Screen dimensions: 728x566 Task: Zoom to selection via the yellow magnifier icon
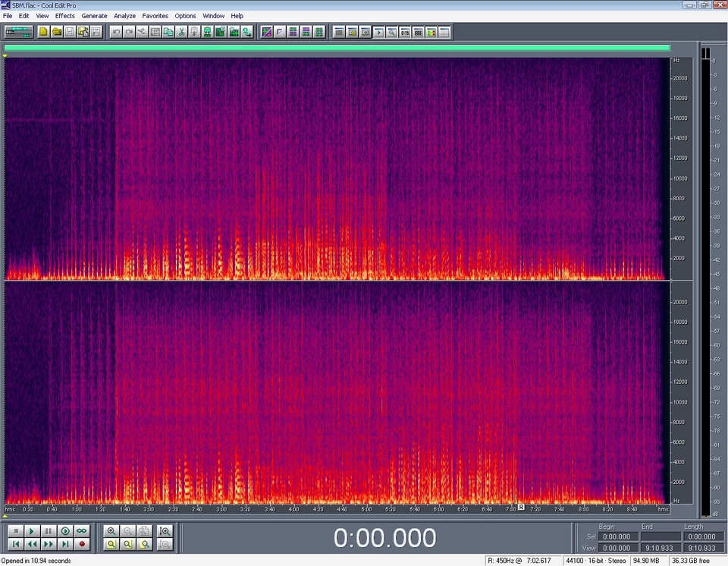(x=110, y=543)
